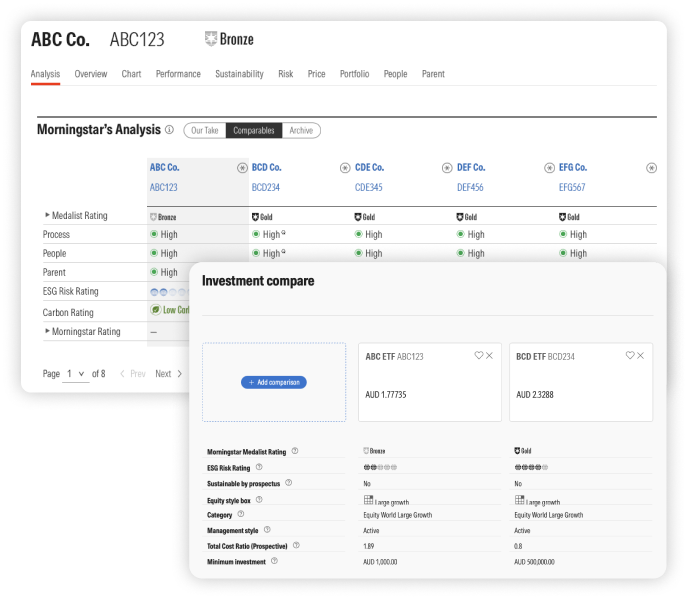Image resolution: width=688 pixels, height=599 pixels.
Task: Select the Parent tab
Action: tap(433, 74)
